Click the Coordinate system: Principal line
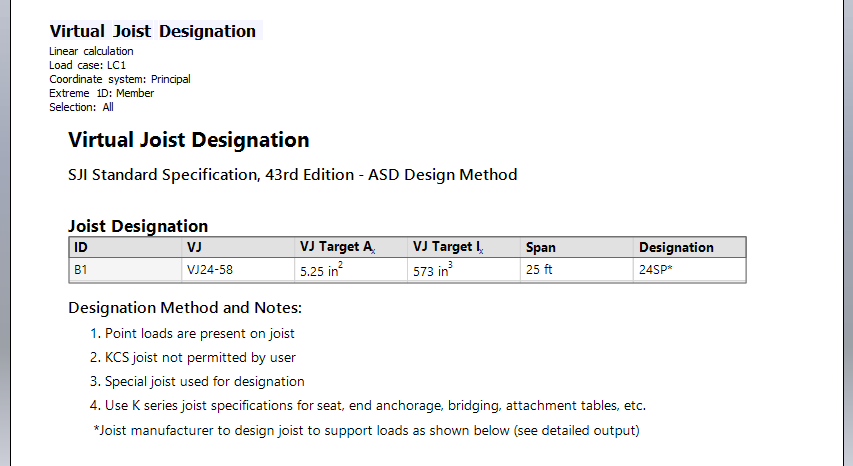 pos(120,79)
